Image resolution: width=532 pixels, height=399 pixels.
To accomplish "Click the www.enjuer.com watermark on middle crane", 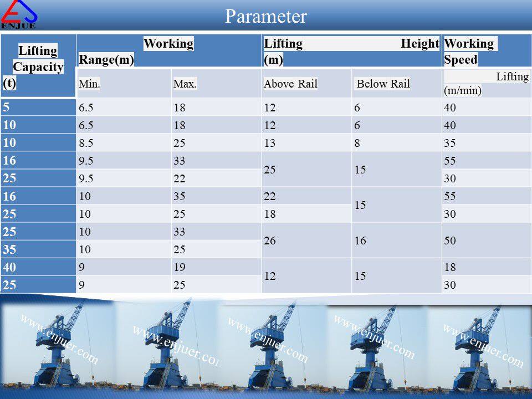I will (x=267, y=340).
